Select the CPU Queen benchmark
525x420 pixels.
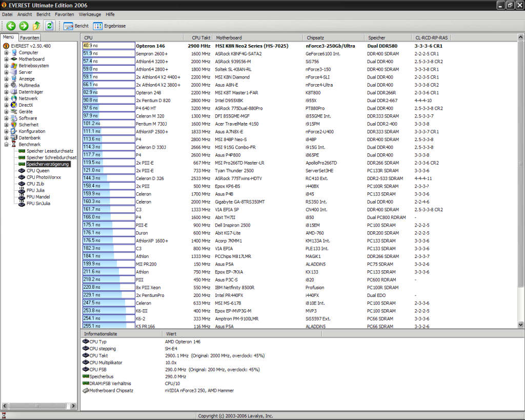pos(38,170)
